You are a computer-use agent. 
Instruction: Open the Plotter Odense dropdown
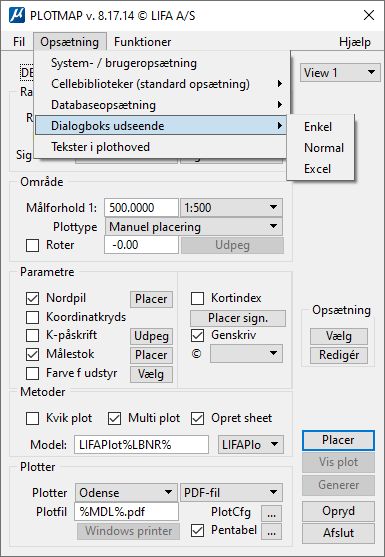[126, 493]
